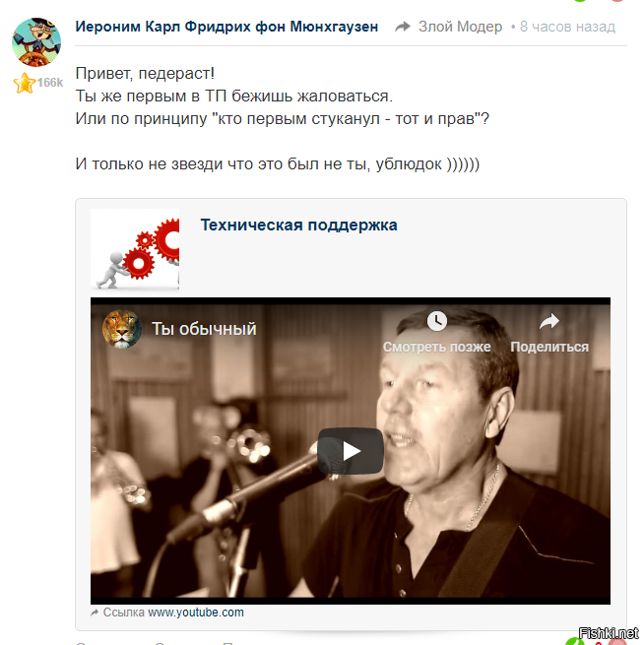Open the Техническая поддержка title link

point(299,225)
